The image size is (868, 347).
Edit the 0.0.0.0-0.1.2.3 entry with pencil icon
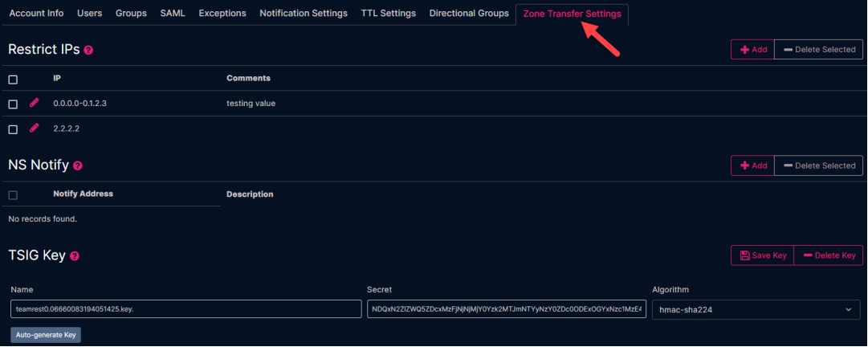click(35, 103)
